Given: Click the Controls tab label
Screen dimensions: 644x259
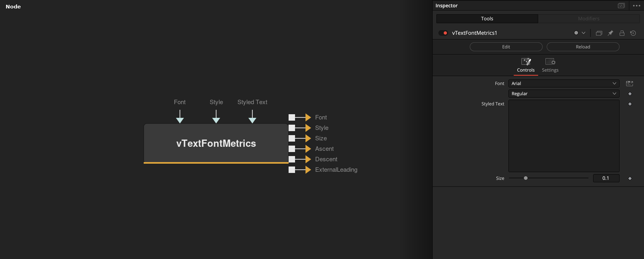Looking at the screenshot, I should 526,70.
